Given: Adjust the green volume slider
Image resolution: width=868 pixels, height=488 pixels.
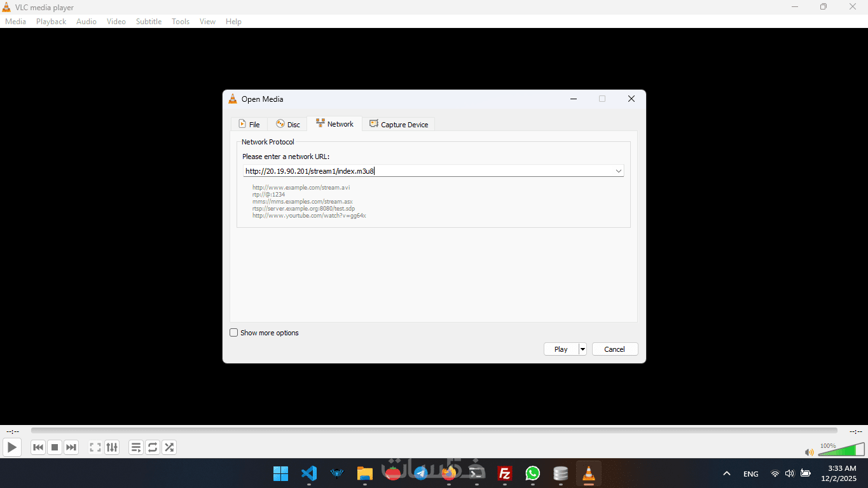Looking at the screenshot, I should (841, 449).
